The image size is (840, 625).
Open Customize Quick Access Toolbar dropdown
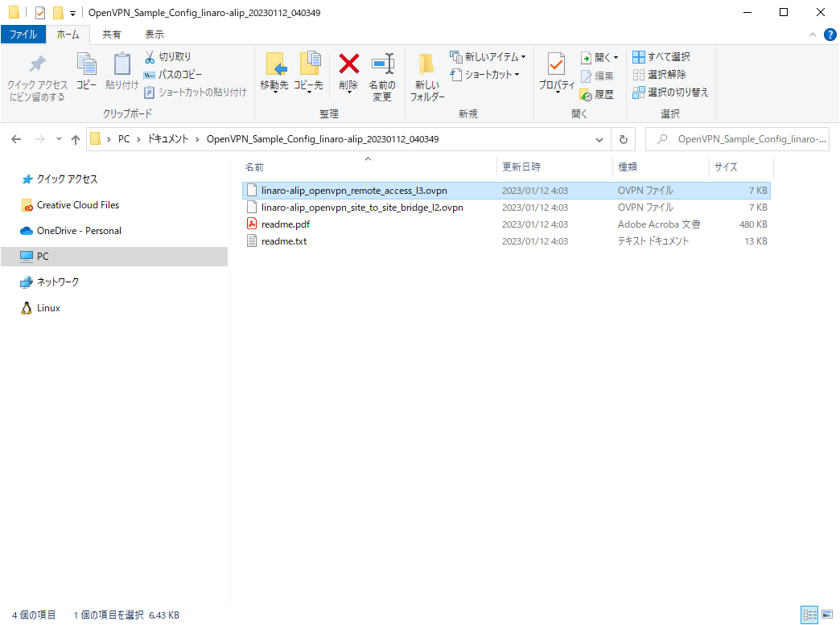click(73, 14)
